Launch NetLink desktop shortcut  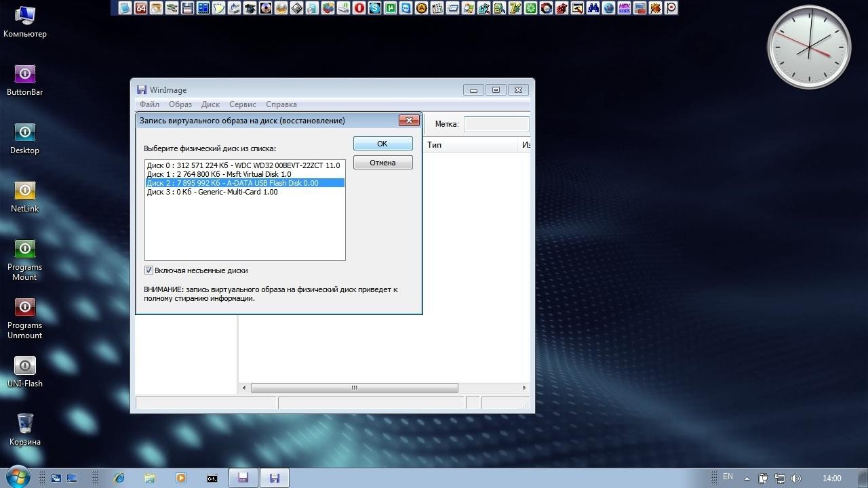coord(24,196)
